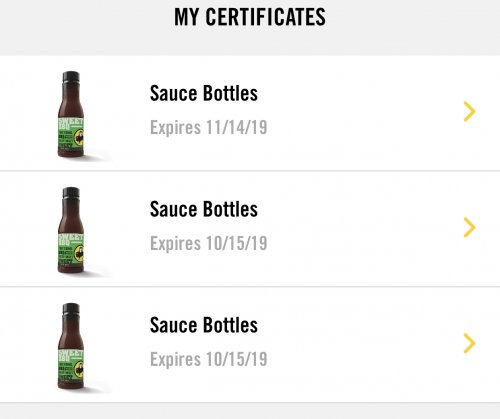Select the bottom row's Expires 10/15/19 text
The width and height of the screenshot is (500, 419).
pyautogui.click(x=209, y=359)
